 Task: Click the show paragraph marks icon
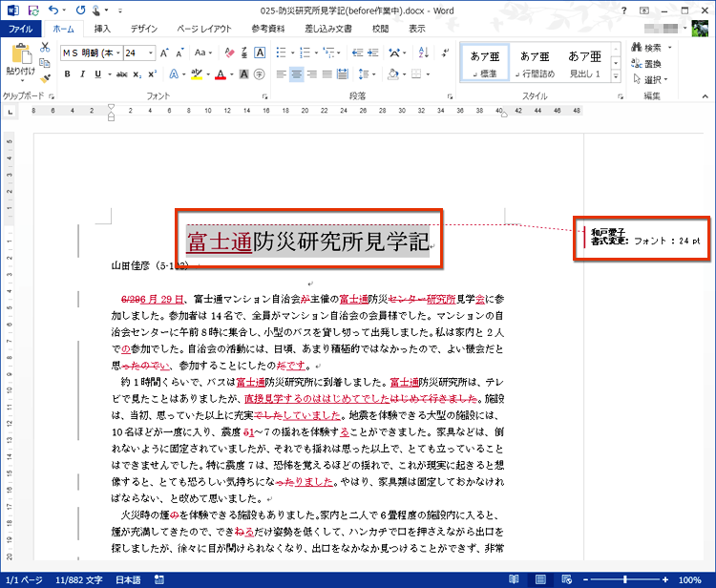coord(445,52)
